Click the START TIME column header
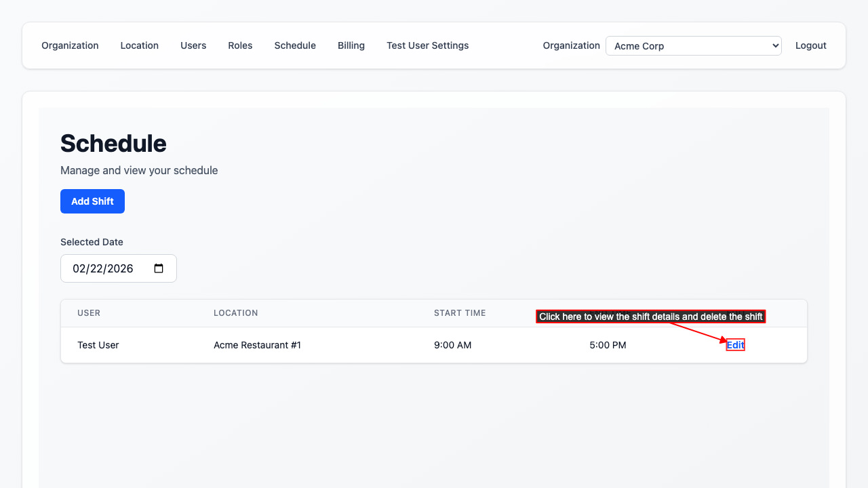The image size is (868, 488). pos(460,313)
